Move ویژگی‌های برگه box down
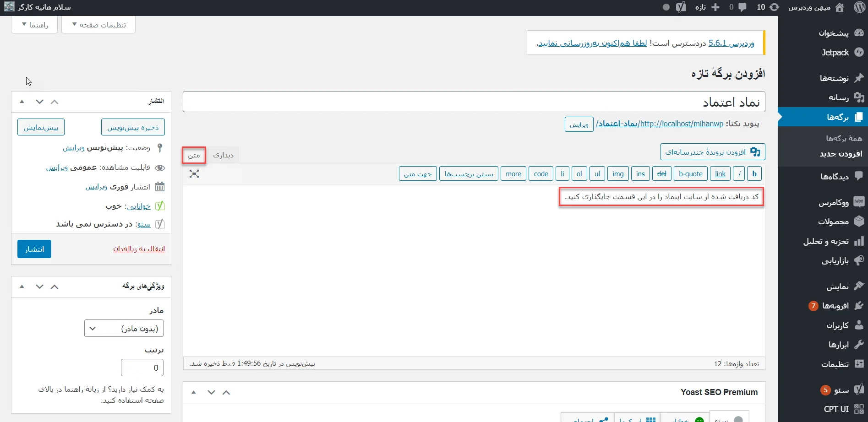Image resolution: width=868 pixels, height=422 pixels. [39, 287]
